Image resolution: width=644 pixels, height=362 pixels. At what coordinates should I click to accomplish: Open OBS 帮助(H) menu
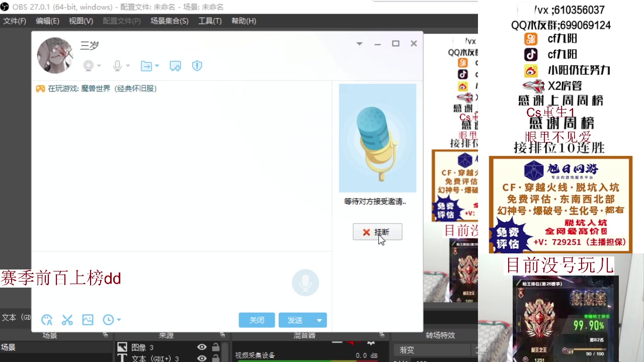(244, 21)
